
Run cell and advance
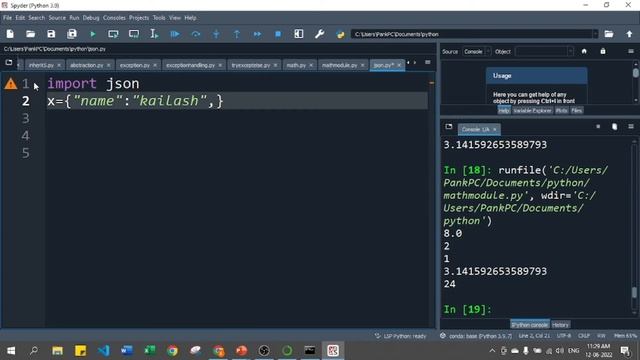click(x=134, y=34)
